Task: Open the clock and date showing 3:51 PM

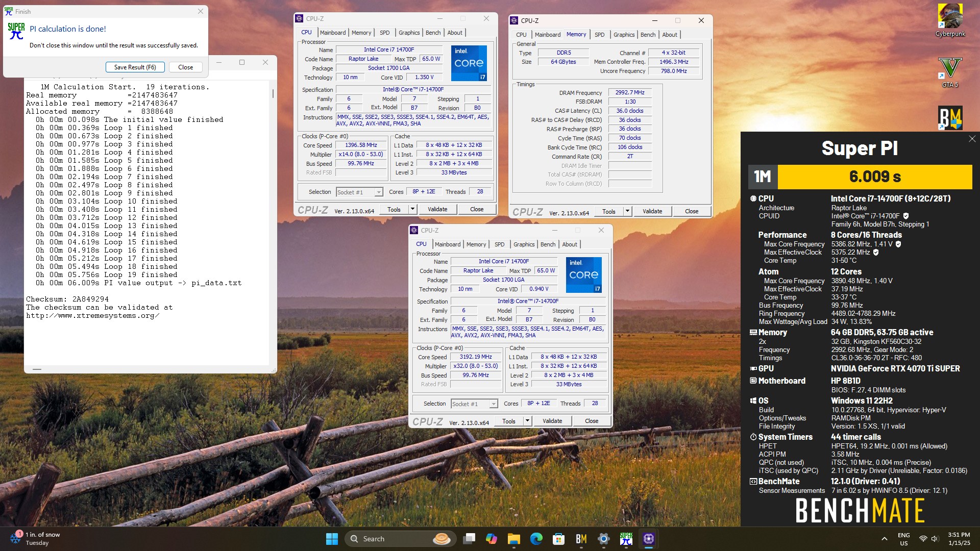Action: (959, 539)
